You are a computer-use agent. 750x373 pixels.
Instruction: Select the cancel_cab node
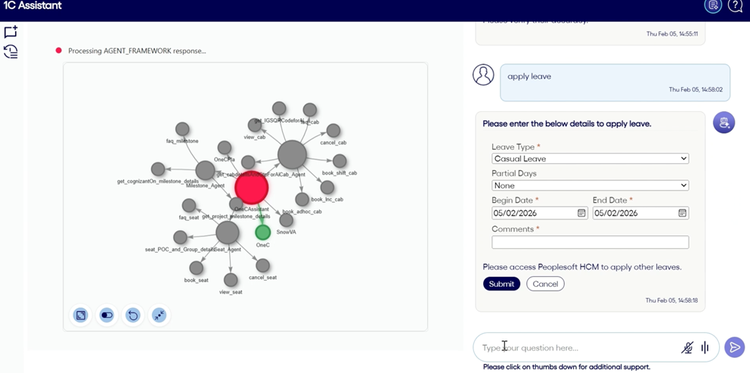(333, 131)
